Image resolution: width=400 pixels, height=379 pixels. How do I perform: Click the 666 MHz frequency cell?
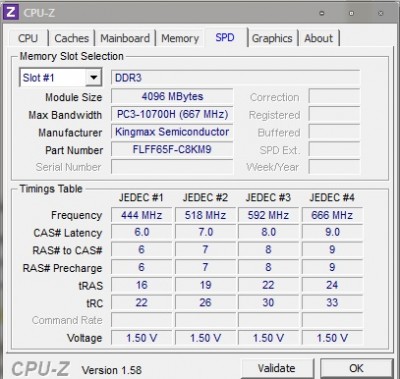pyautogui.click(x=332, y=215)
